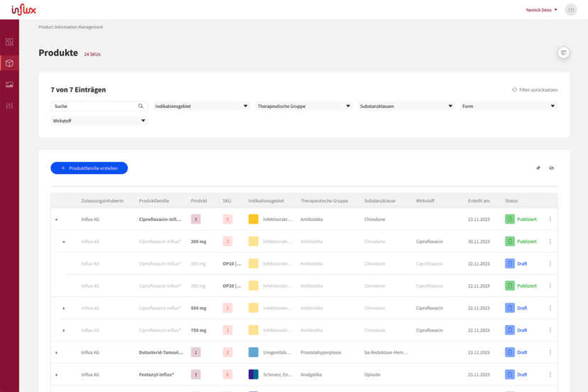The height and width of the screenshot is (392, 588).
Task: Open three-dot menu for 500 mg row
Action: (x=550, y=307)
